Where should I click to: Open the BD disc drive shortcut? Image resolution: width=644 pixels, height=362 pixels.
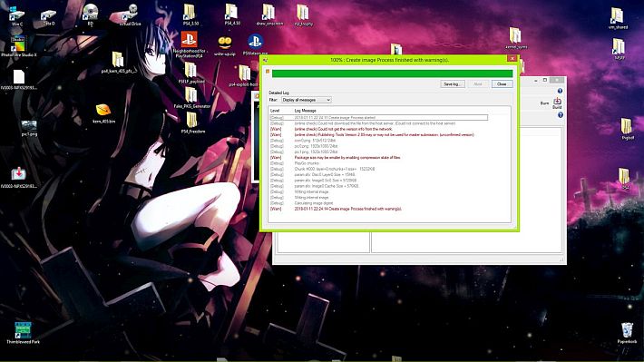91,15
